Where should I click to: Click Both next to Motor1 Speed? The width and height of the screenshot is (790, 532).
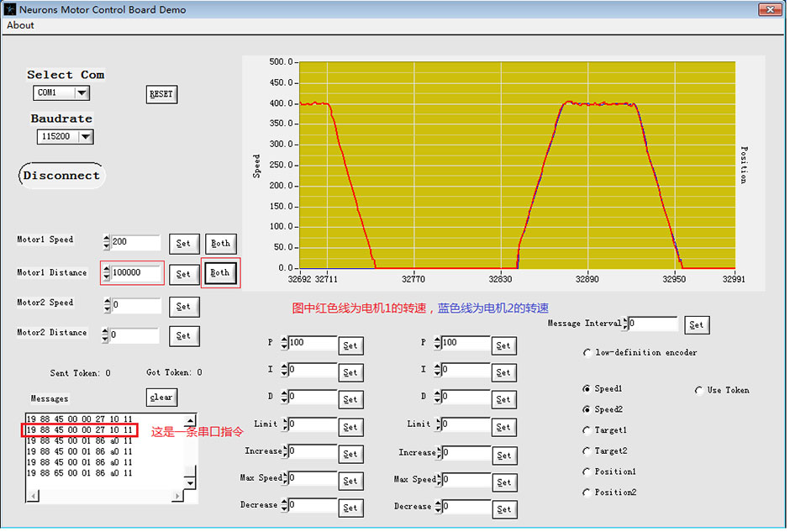point(220,244)
